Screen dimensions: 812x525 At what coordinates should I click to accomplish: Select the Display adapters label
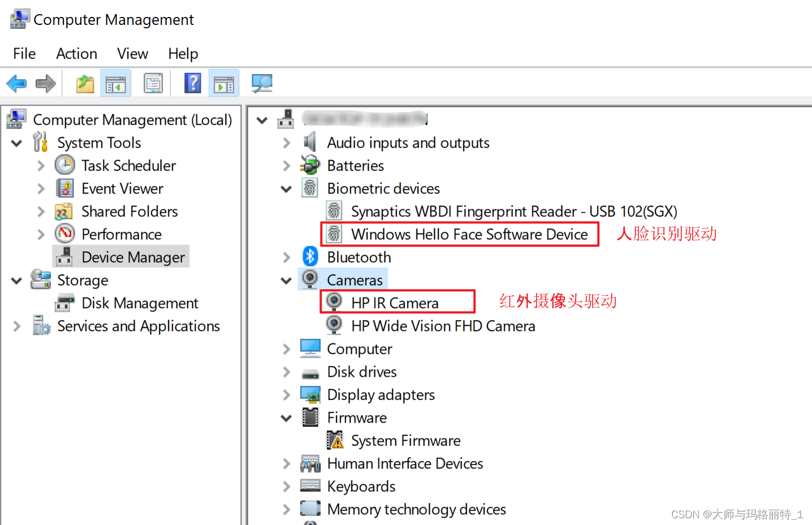tap(381, 395)
